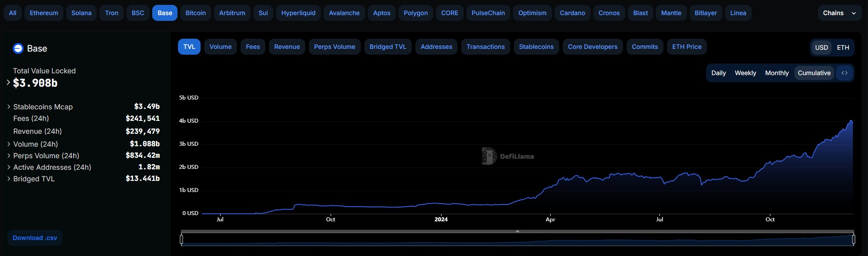Click the embed chart code icon

pos(844,73)
